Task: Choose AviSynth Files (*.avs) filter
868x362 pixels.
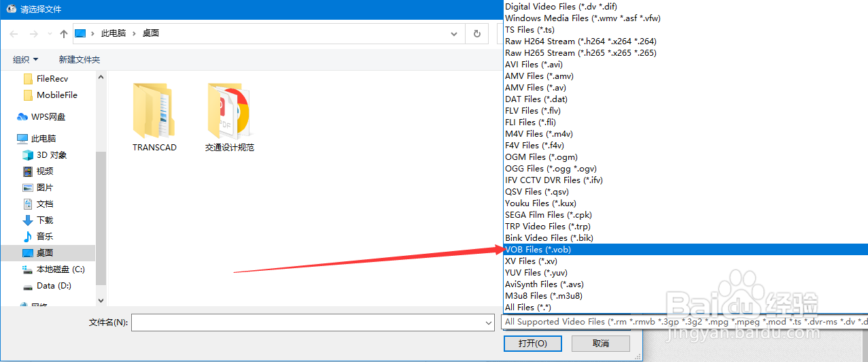Action: tap(686, 284)
